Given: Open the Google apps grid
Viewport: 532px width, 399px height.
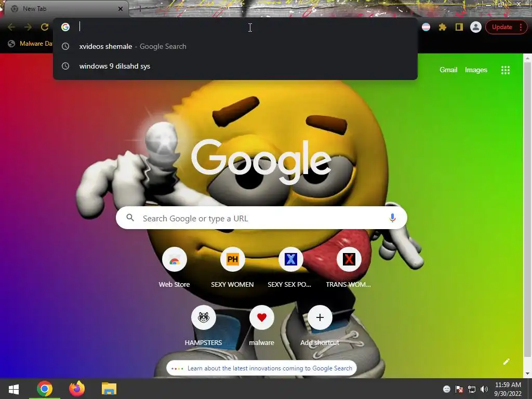Looking at the screenshot, I should [x=505, y=70].
